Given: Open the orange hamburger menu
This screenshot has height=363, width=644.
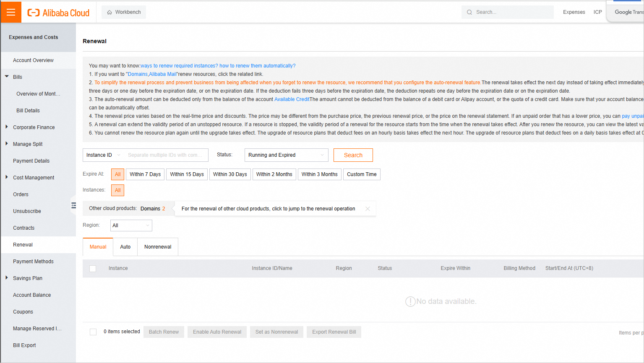Looking at the screenshot, I should point(11,12).
